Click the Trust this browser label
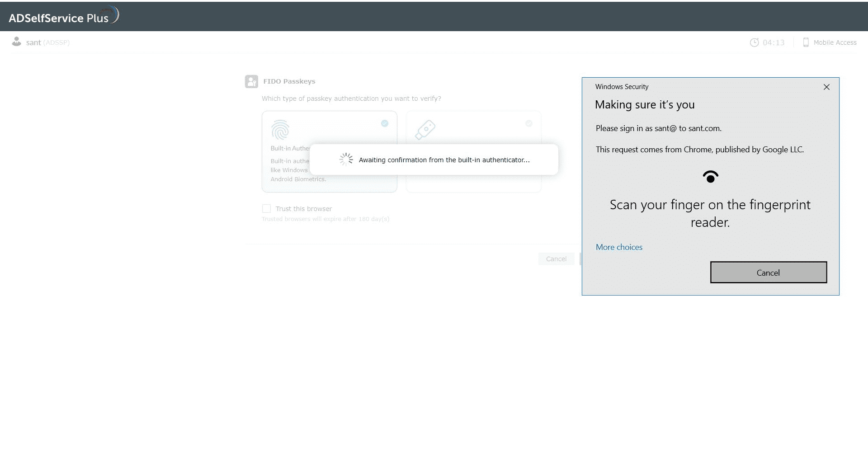This screenshot has height=451, width=868. point(304,209)
